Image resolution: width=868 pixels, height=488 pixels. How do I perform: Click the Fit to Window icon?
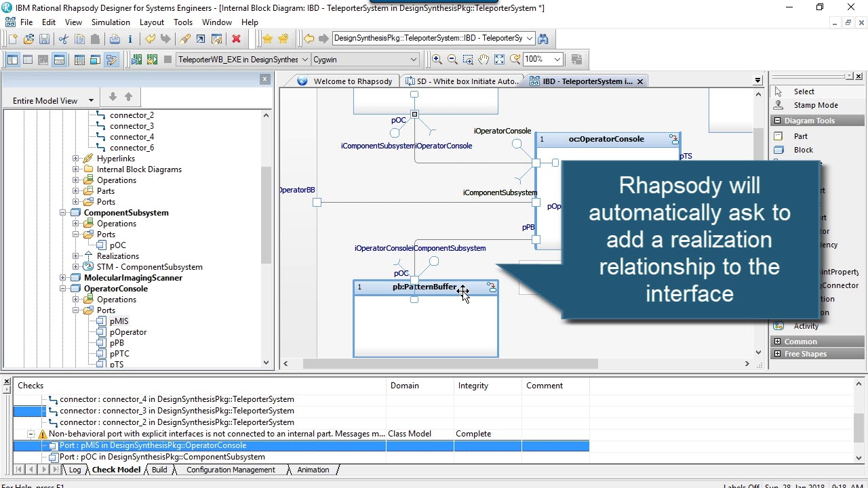(x=499, y=60)
